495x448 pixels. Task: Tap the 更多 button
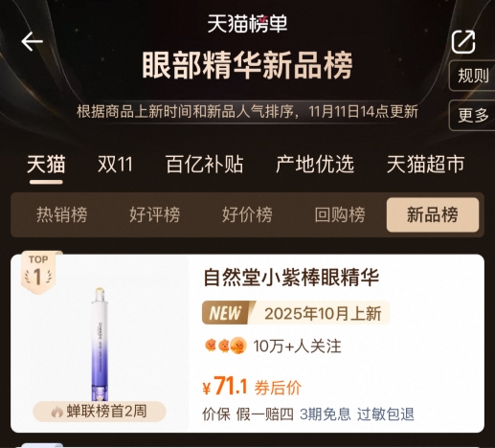pos(473,115)
